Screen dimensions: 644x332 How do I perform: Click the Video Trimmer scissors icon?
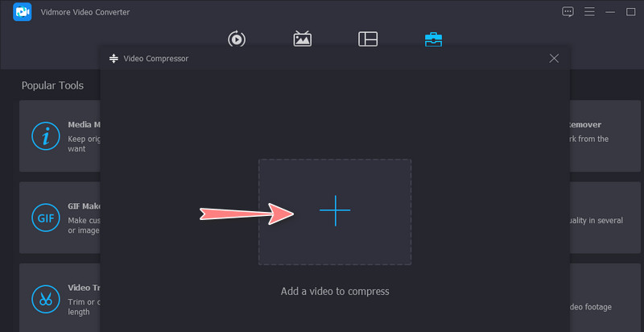click(x=45, y=299)
